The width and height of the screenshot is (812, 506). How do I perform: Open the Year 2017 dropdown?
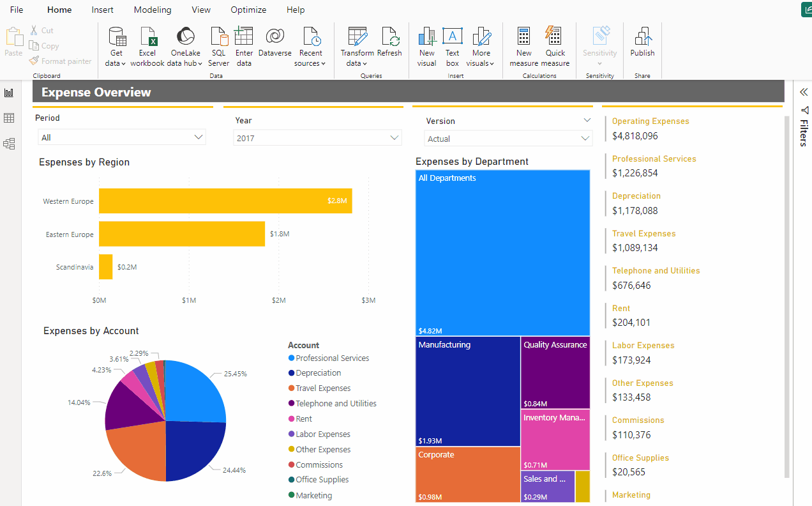(395, 137)
